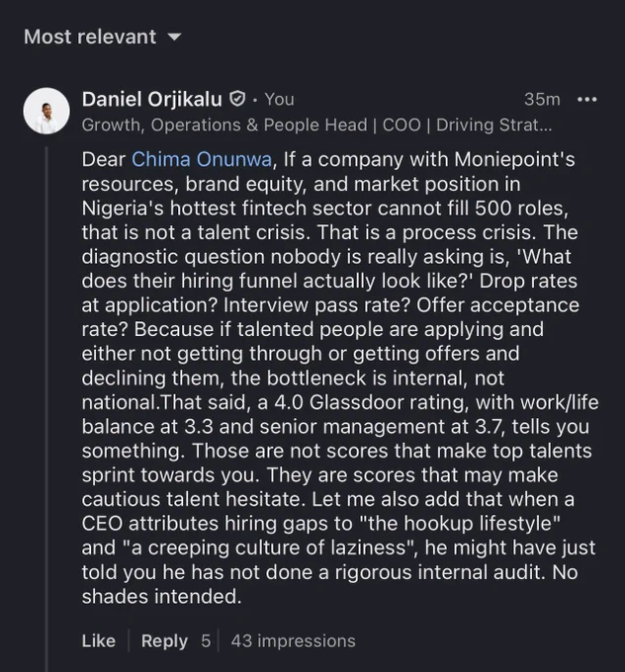The height and width of the screenshot is (672, 625).
Task: Click the comment's opening word Dear
Action: coord(104,159)
